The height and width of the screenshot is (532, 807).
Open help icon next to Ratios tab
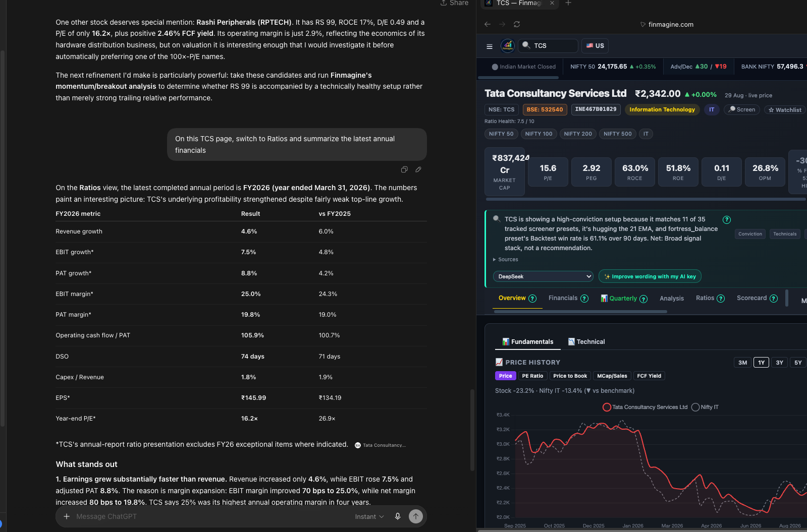(721, 299)
